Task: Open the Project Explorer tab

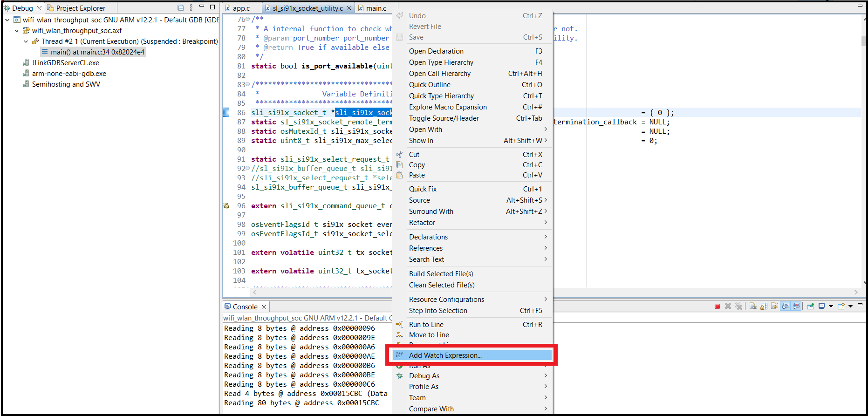Action: [80, 8]
